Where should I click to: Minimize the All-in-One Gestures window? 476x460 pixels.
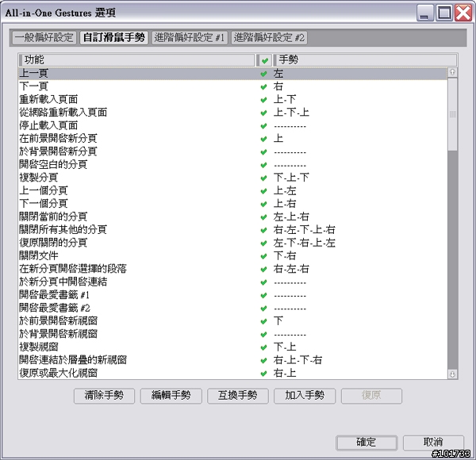pyautogui.click(x=425, y=13)
